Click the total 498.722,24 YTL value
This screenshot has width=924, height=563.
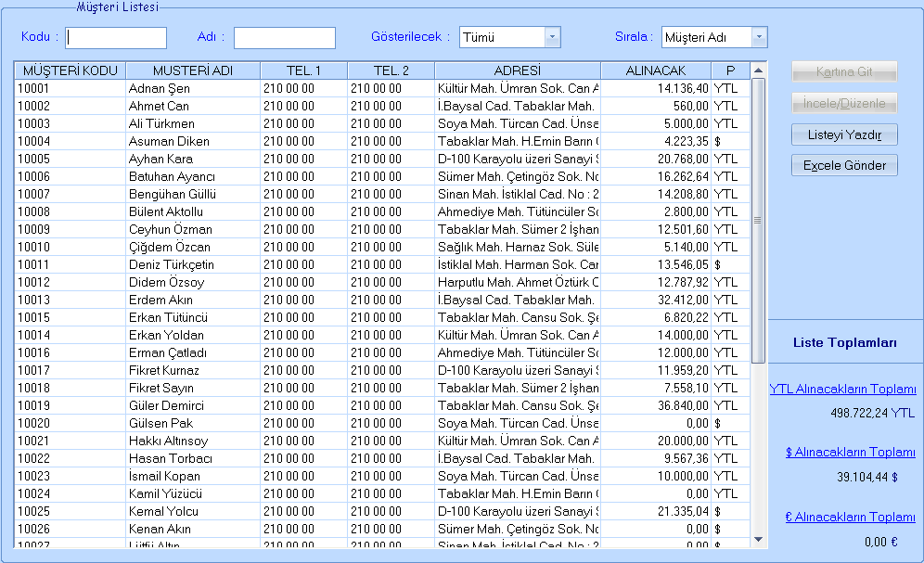[872, 413]
